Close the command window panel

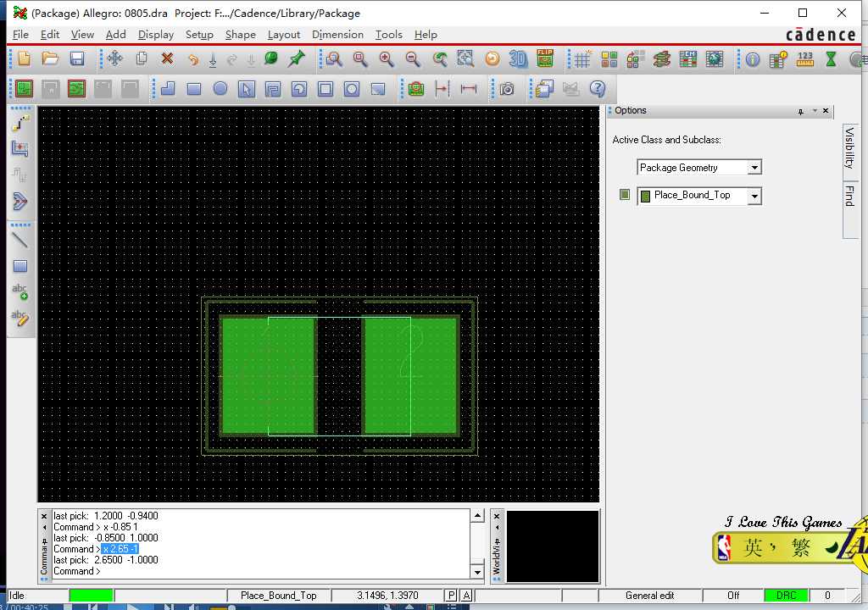click(44, 516)
